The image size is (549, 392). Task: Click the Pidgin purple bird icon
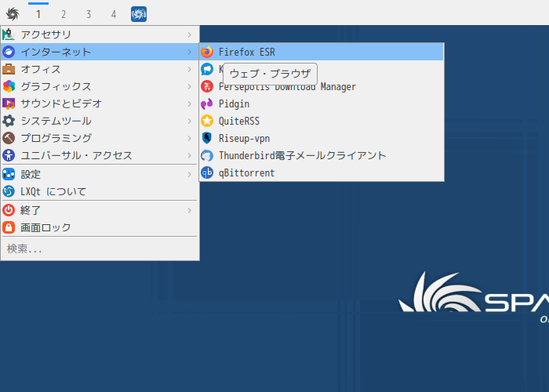207,103
